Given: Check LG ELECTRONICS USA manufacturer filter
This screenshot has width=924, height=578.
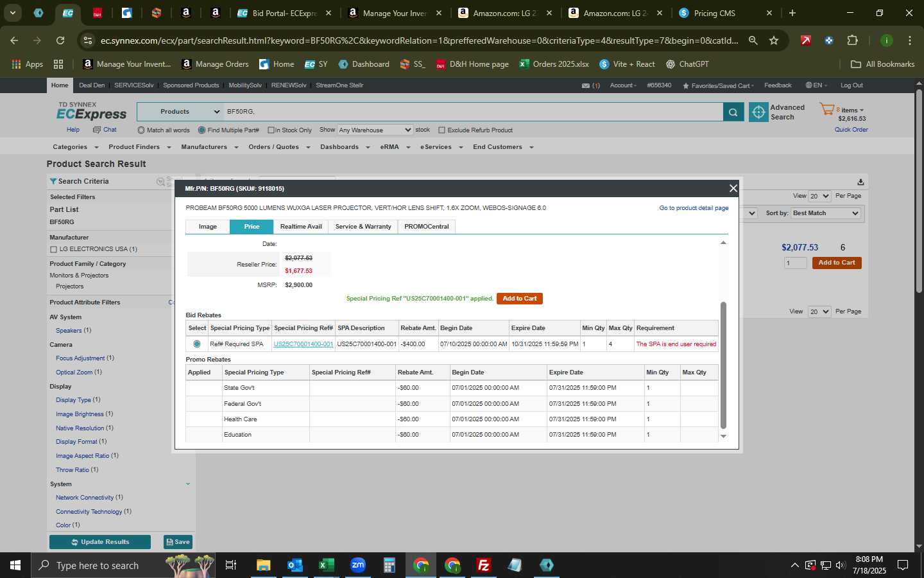Looking at the screenshot, I should [53, 249].
